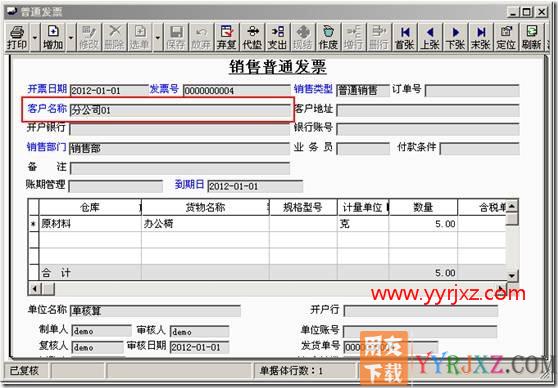This screenshot has width=558, height=388.
Task: Click the 已复核 status bar entry
Action: [27, 371]
